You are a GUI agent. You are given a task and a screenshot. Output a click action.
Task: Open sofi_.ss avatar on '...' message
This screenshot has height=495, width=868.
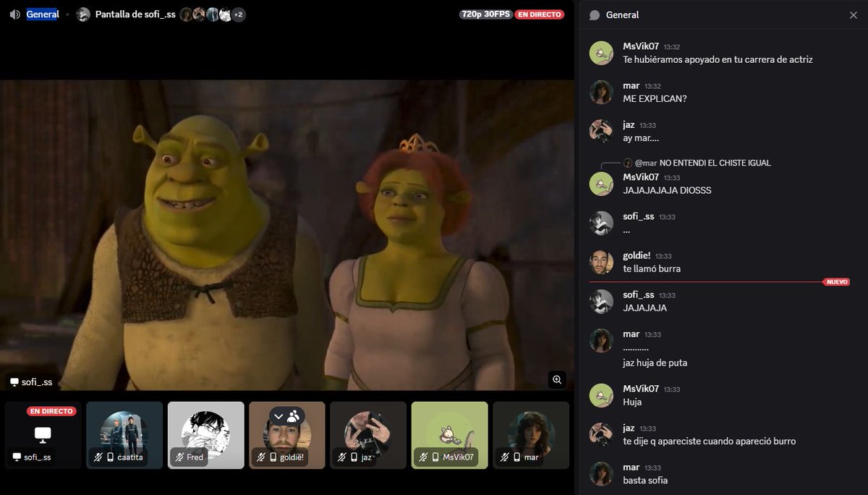pyautogui.click(x=601, y=223)
